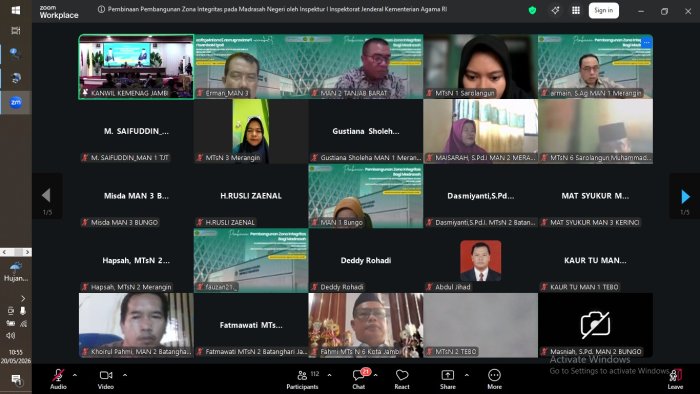Go to the next gallery page arrow

tap(685, 196)
